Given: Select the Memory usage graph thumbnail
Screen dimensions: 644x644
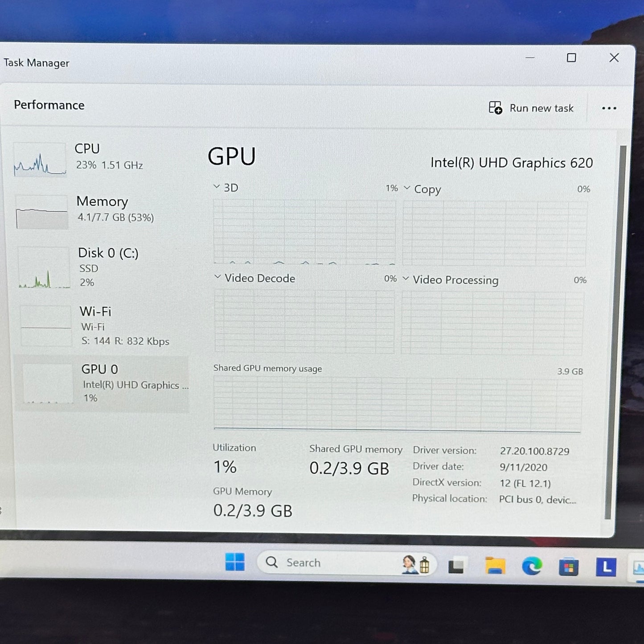Looking at the screenshot, I should [x=42, y=212].
